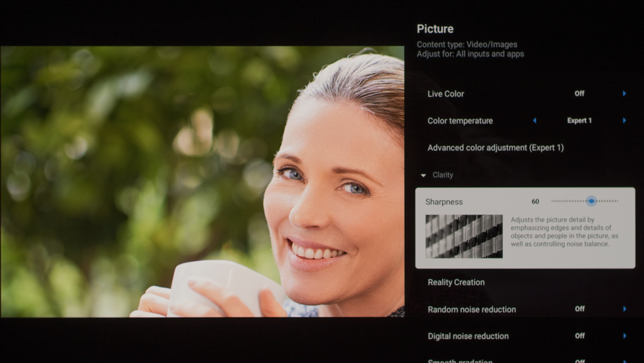Click the right arrow beside Smooth gradation
644x363 pixels.
click(x=625, y=361)
